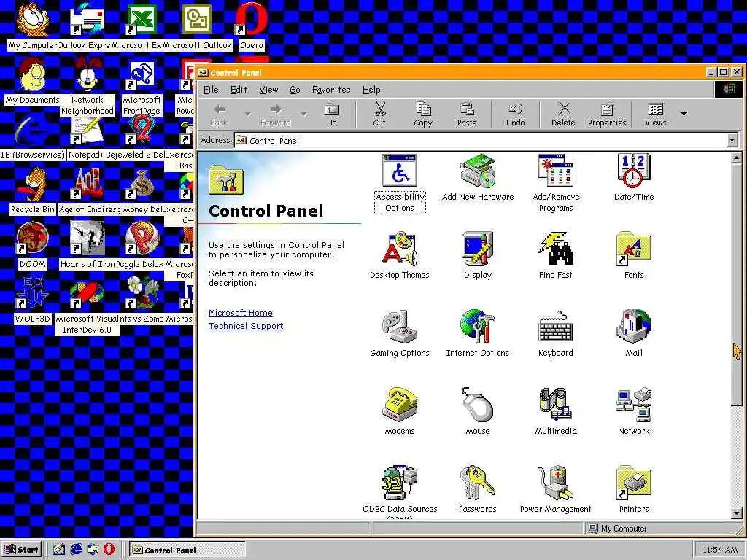The width and height of the screenshot is (747, 560).
Task: Follow the Technical Support link
Action: tap(246, 326)
